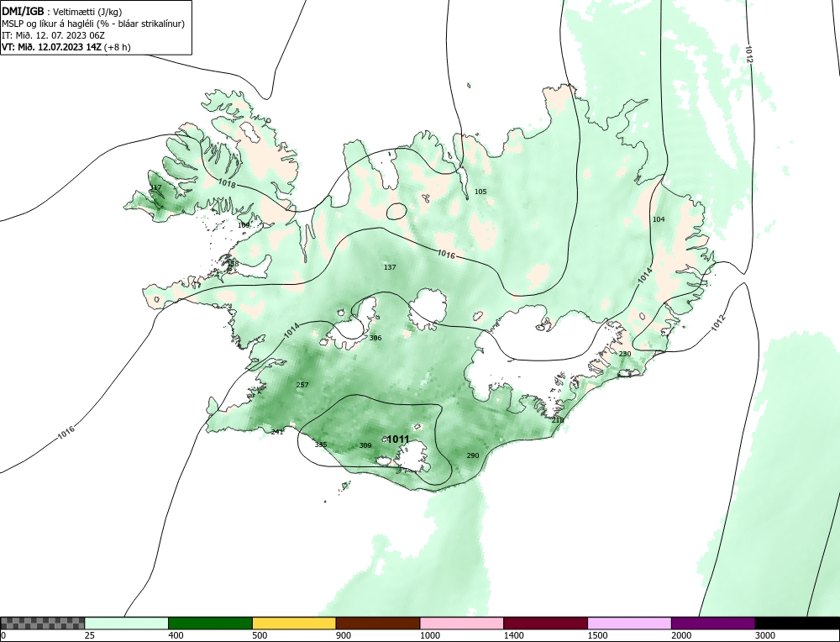Click the purple 2000–3000 legend swatch

[713, 623]
